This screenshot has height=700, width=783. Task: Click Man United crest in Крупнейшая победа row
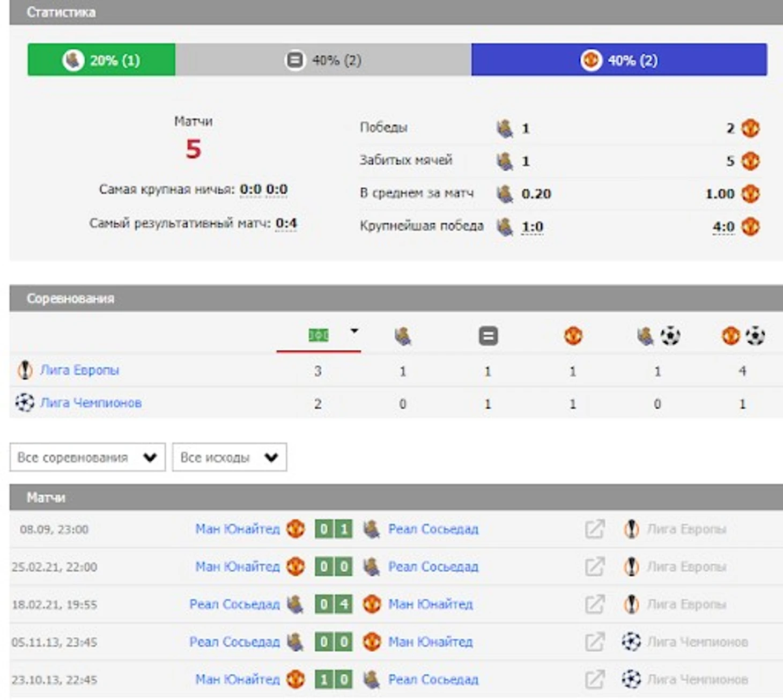point(750,226)
